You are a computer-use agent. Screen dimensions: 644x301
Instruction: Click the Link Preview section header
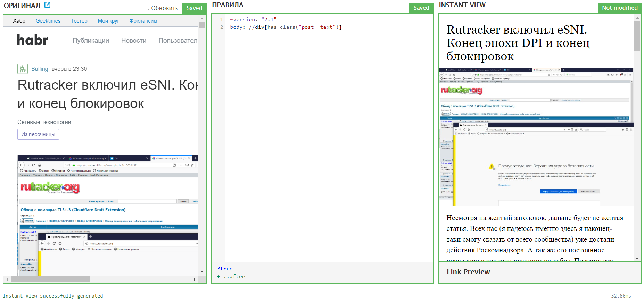468,272
